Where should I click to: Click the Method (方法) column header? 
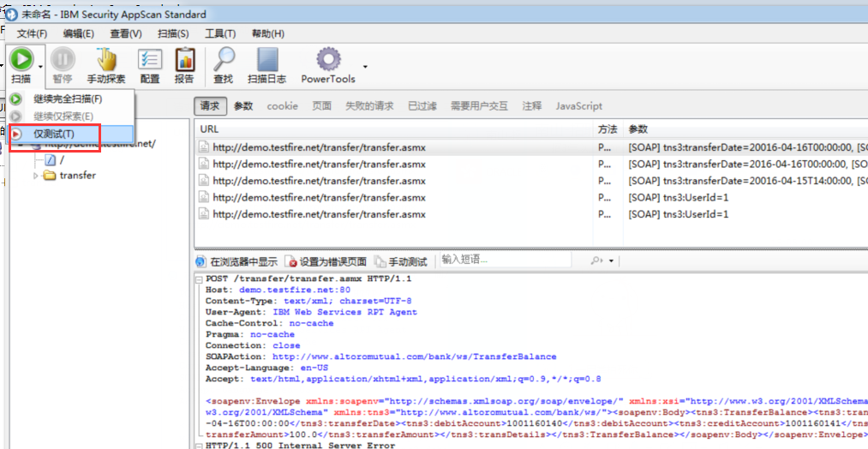click(x=609, y=129)
